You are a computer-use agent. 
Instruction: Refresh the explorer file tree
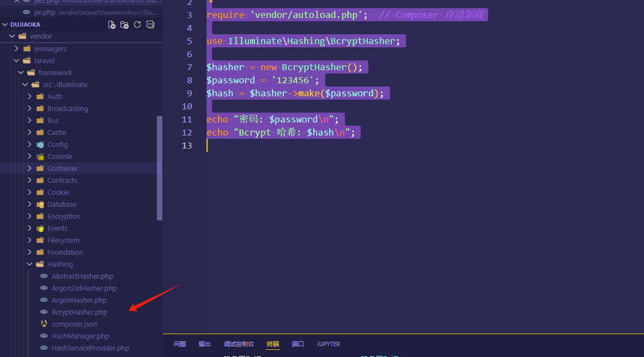[x=137, y=24]
